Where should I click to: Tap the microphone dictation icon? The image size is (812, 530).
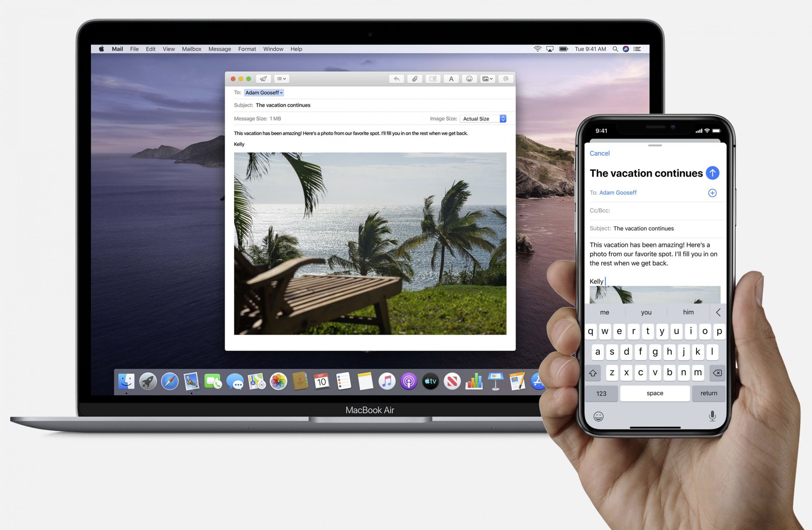pyautogui.click(x=712, y=416)
